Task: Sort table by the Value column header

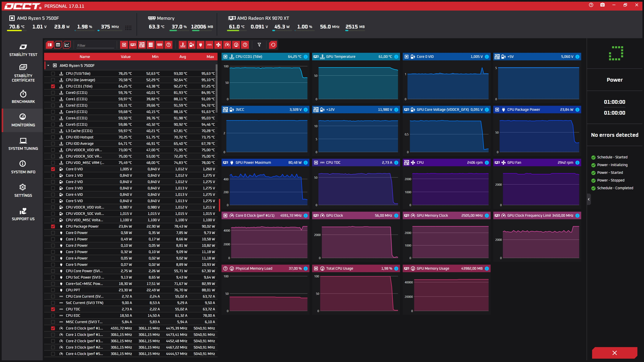Action: point(125,57)
